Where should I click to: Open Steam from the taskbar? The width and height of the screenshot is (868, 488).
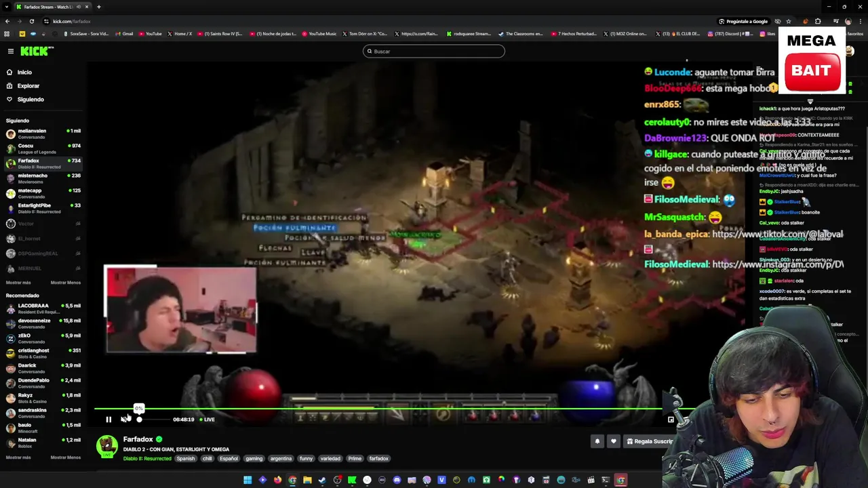click(x=322, y=480)
